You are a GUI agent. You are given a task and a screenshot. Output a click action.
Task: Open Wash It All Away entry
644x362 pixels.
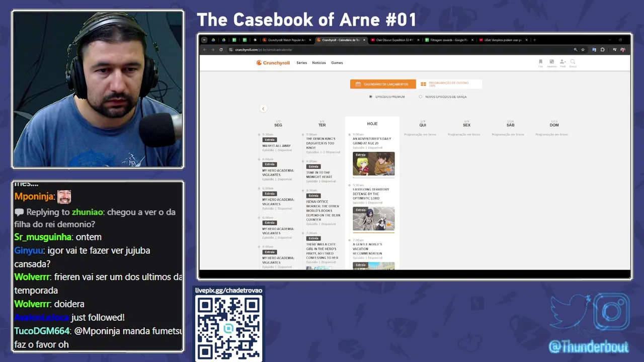(x=276, y=146)
